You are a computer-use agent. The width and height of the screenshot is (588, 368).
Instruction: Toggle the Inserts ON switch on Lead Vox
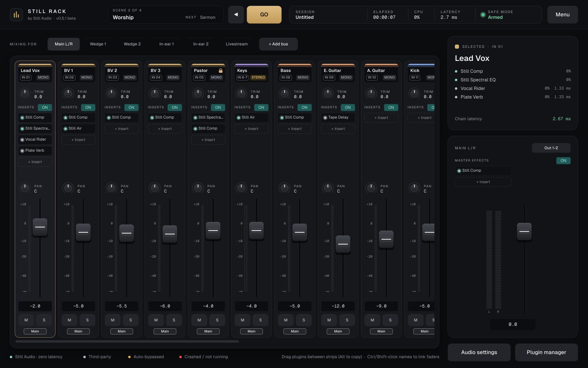pos(45,108)
